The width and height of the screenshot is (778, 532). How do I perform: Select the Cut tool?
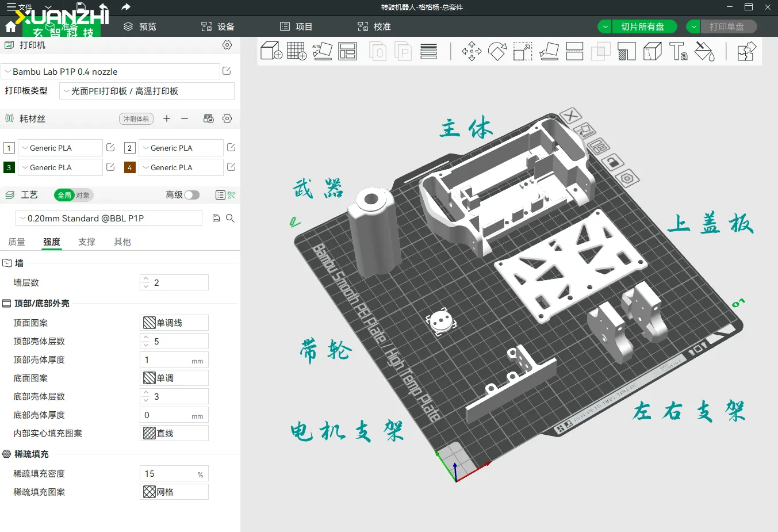click(575, 51)
